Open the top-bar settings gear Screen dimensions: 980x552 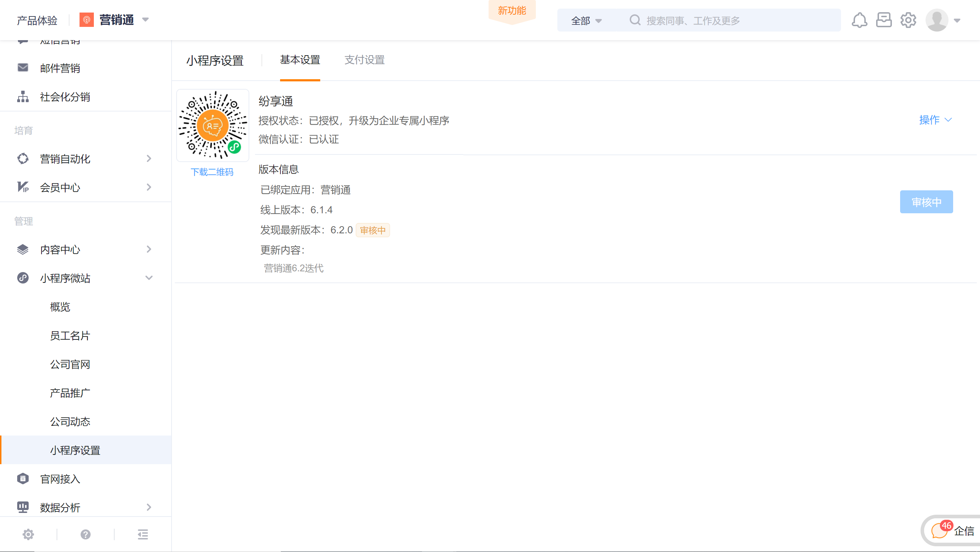(908, 20)
